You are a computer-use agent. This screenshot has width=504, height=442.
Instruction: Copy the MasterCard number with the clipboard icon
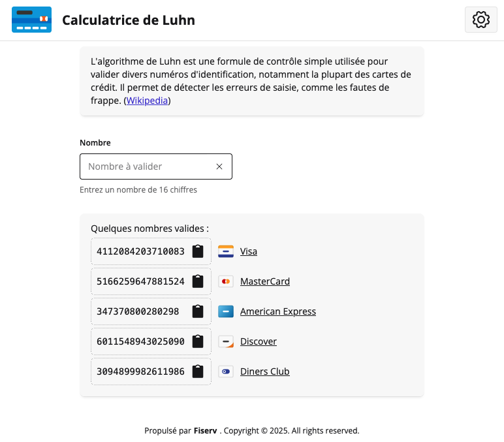pyautogui.click(x=198, y=281)
